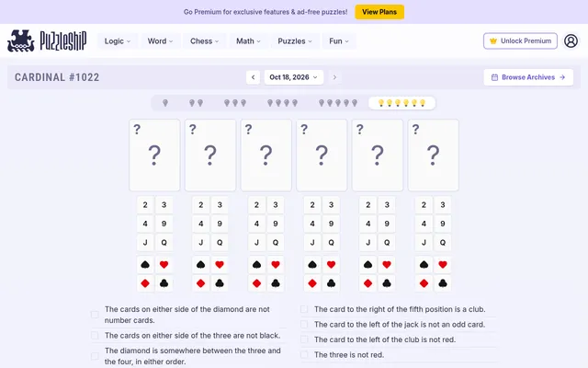
Task: Tick clue 'The three is not red'
Action: point(304,354)
